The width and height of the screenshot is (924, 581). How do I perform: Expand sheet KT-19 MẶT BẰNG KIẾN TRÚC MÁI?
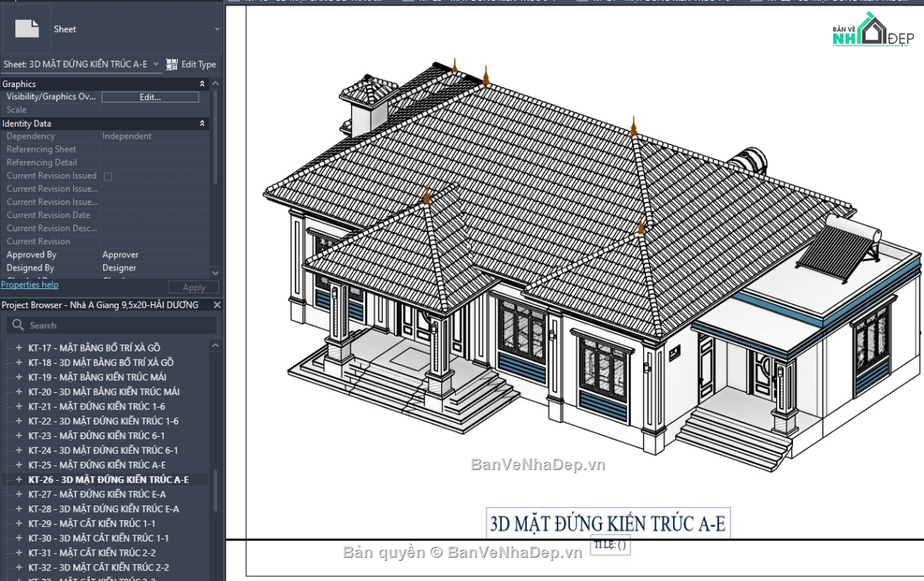click(x=19, y=378)
